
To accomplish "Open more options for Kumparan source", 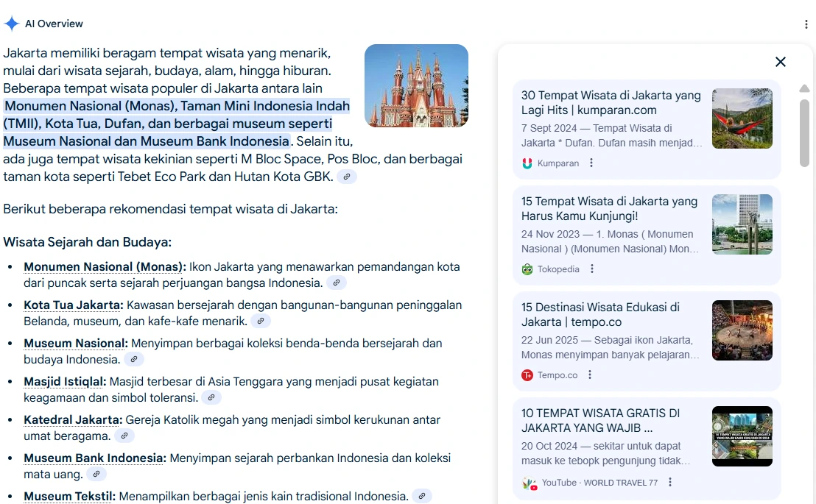I will click(x=591, y=163).
